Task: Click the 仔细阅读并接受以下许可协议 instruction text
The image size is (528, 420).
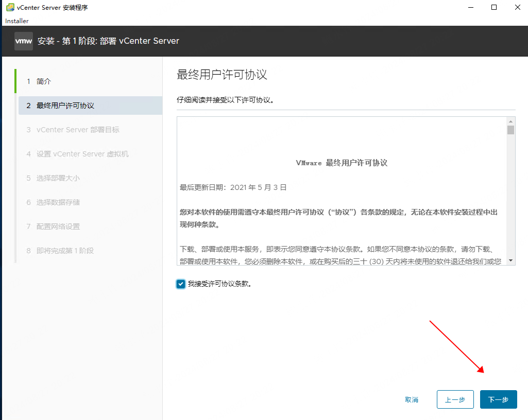Action: pos(225,100)
